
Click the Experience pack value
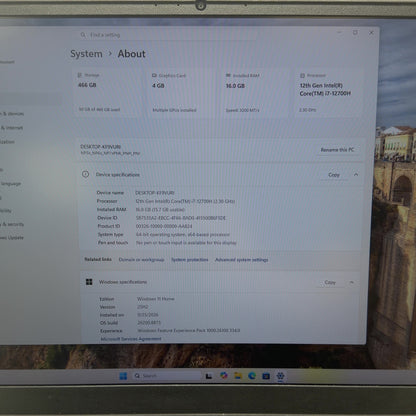coord(189,331)
